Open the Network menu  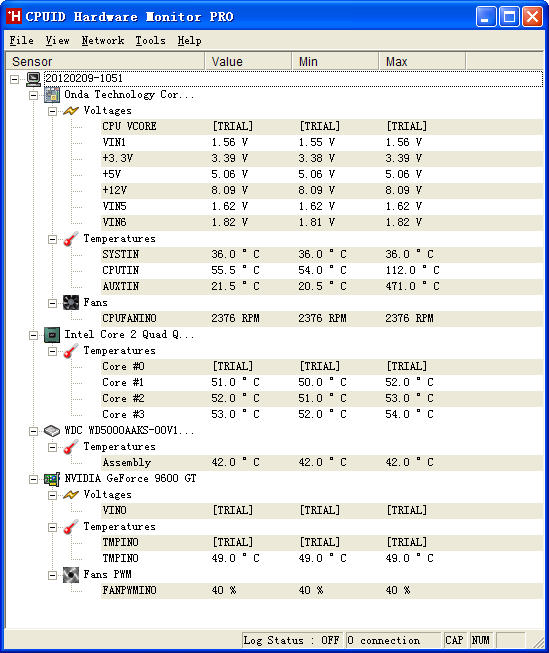[103, 40]
